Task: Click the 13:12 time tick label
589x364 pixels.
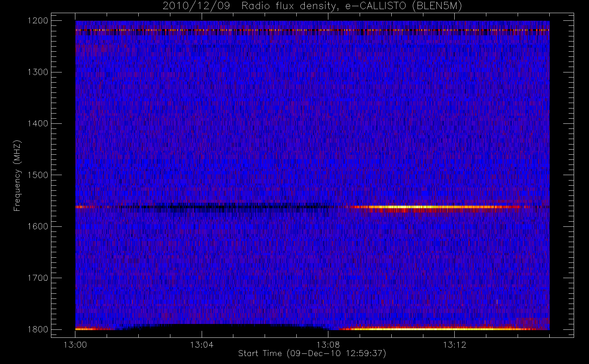Action: pyautogui.click(x=454, y=345)
